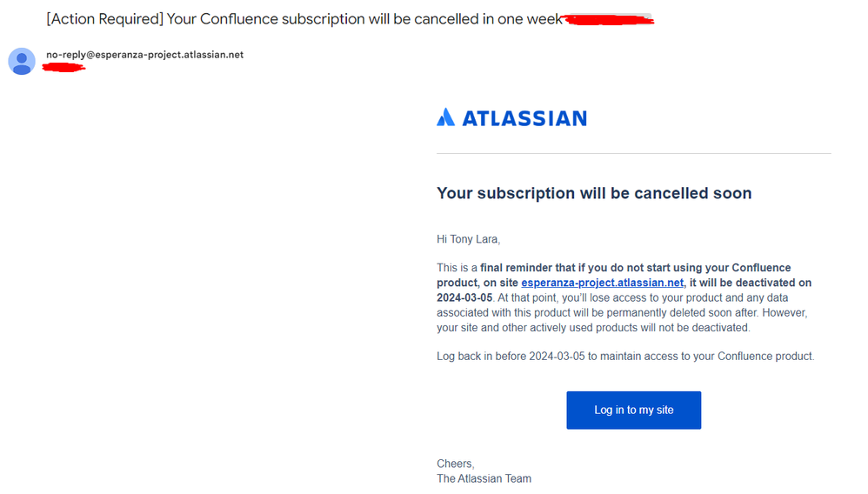Click the line about actively used products

593,327
